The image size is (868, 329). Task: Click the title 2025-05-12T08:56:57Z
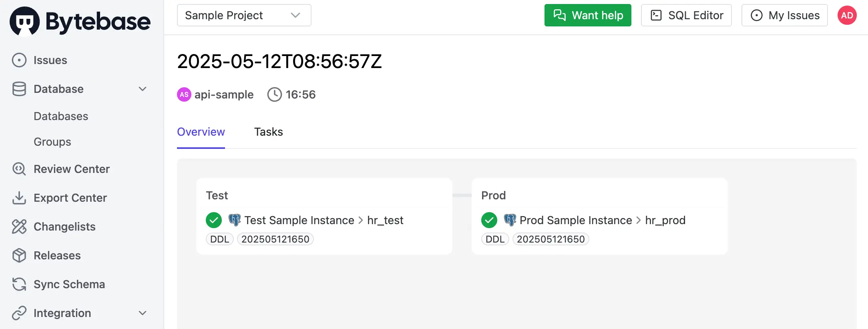279,61
